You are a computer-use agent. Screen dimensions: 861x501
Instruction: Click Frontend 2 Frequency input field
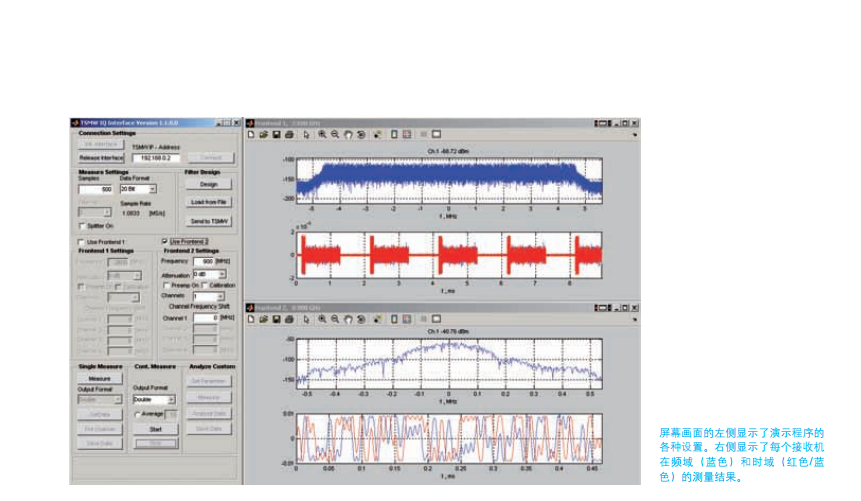pyautogui.click(x=204, y=261)
